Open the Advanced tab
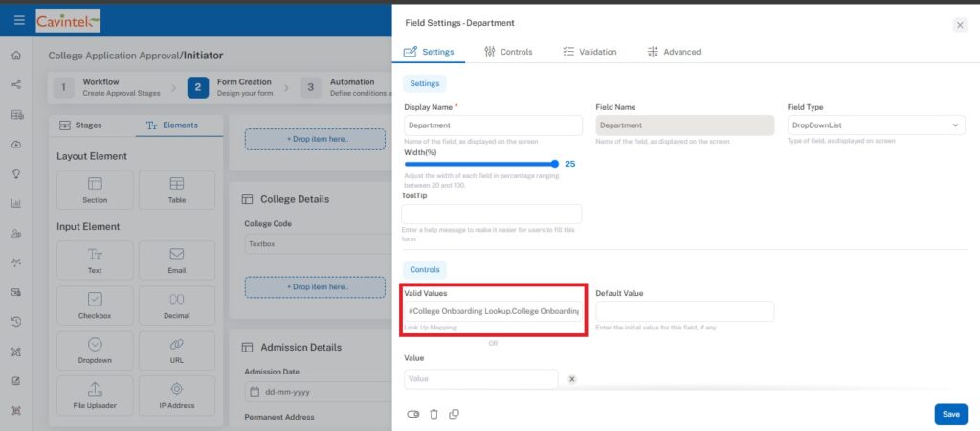The width and height of the screenshot is (980, 431). pos(674,52)
